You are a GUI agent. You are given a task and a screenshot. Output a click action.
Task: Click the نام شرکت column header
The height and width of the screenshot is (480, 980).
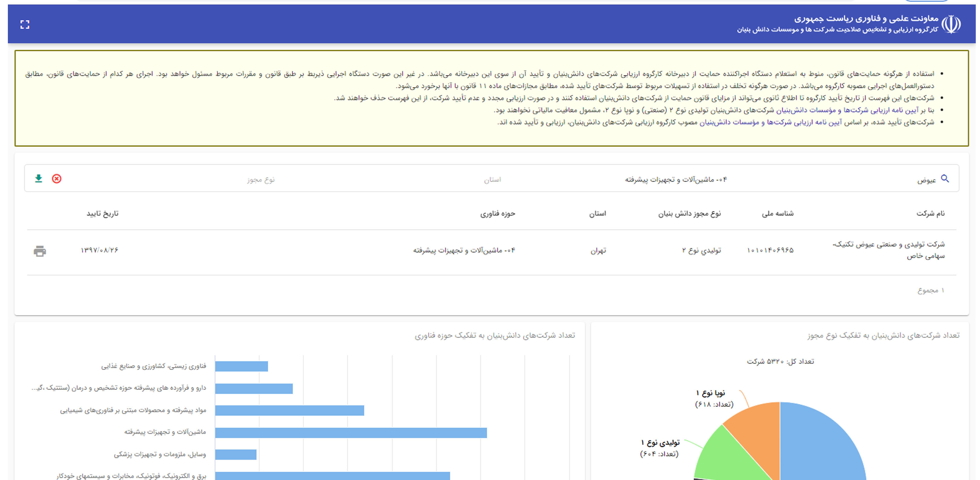930,214
